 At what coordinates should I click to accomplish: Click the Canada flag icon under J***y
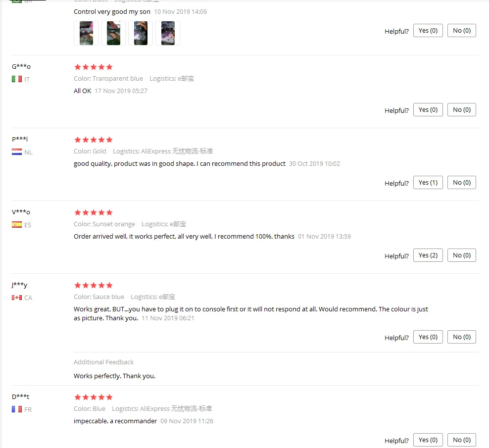tap(17, 298)
